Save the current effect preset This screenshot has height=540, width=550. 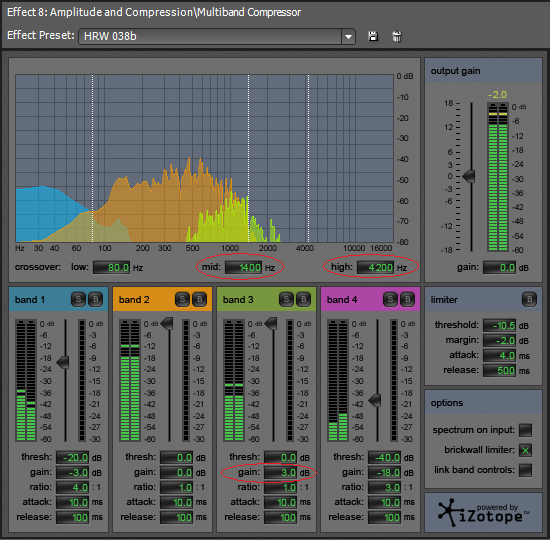tap(373, 36)
